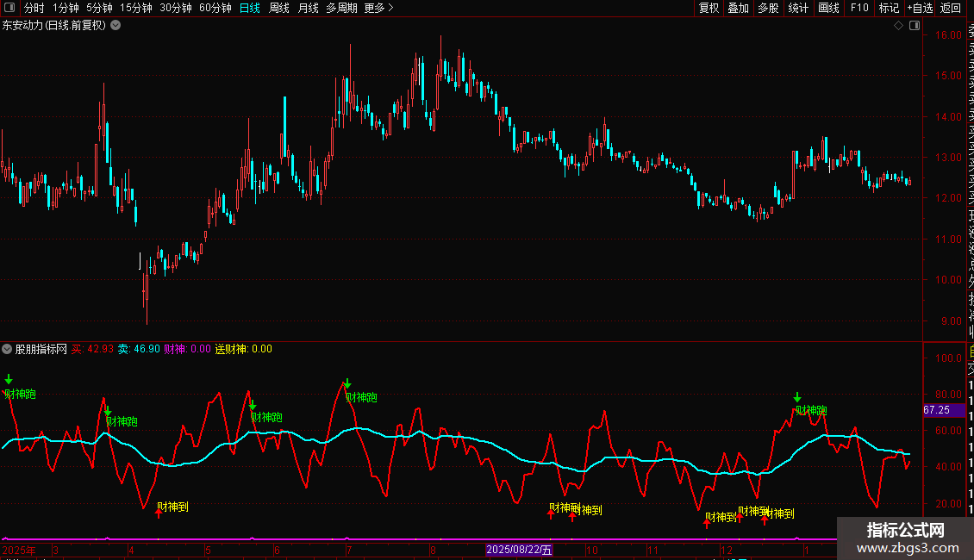Click the 16.00 price axis label

tap(948, 34)
